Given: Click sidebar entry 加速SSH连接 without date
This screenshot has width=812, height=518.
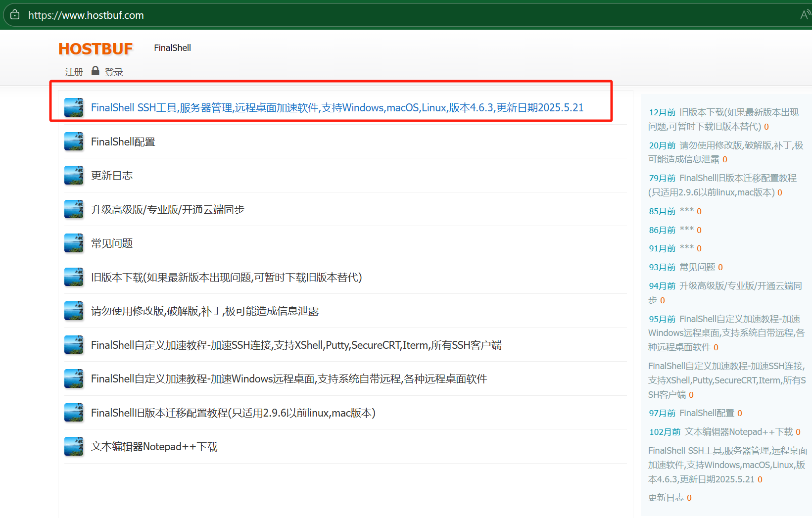Looking at the screenshot, I should 727,380.
